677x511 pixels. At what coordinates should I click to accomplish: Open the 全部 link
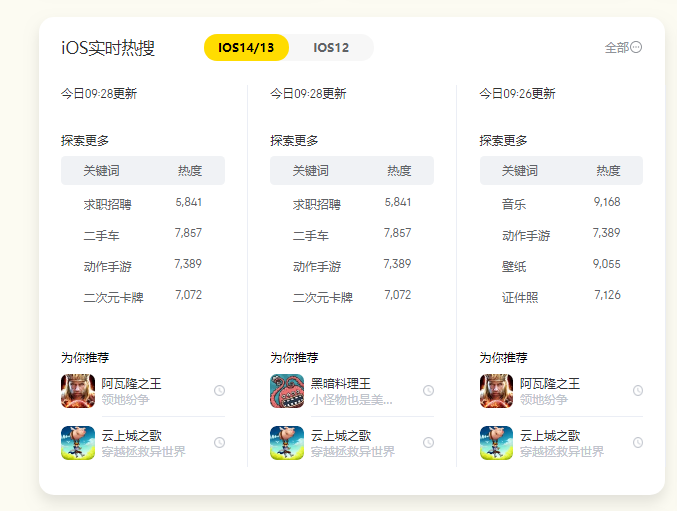coord(617,47)
